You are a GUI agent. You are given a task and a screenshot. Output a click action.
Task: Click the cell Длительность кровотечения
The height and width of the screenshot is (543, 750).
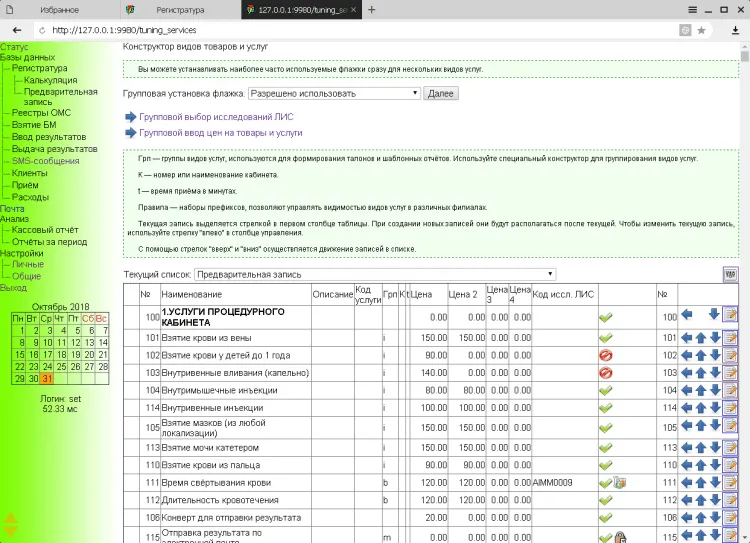coord(236,500)
